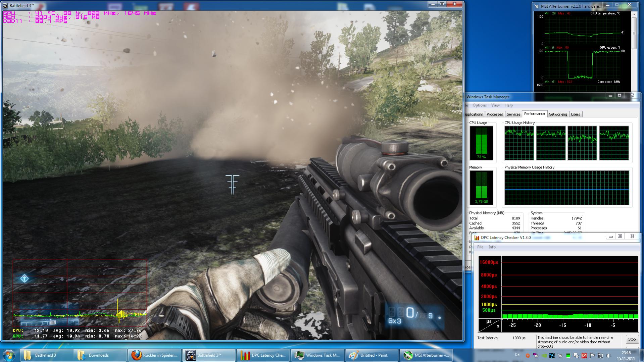Click the first CPU Usage History graph
This screenshot has width=644, height=362.
point(519,143)
